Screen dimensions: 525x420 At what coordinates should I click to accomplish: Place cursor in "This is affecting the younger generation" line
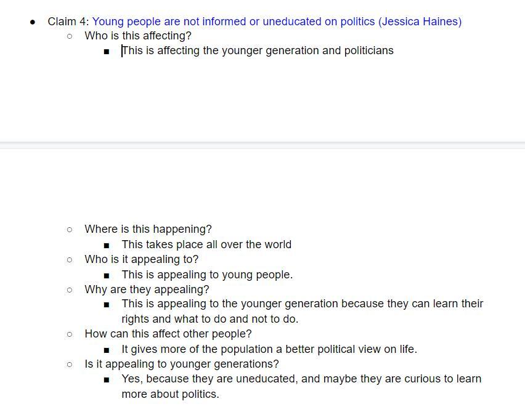coord(258,50)
